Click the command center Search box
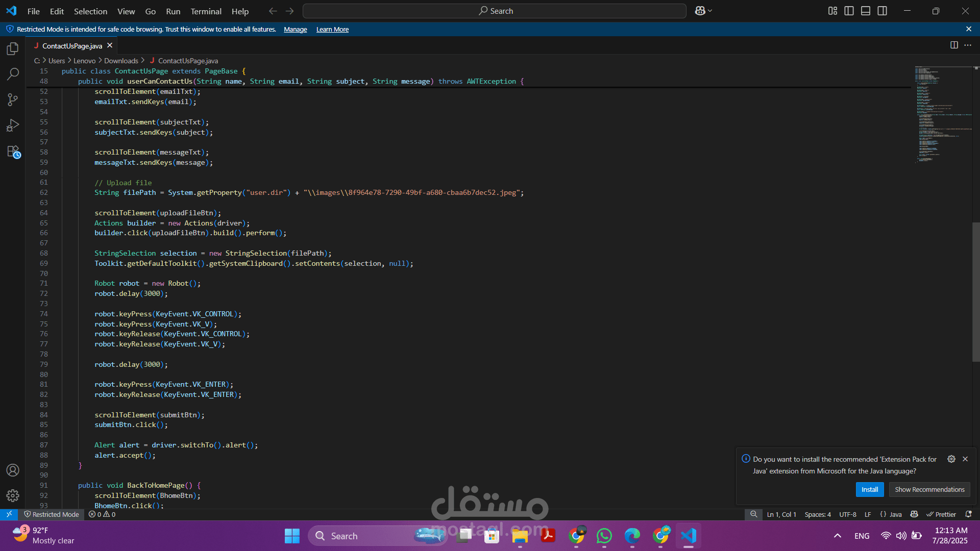The height and width of the screenshot is (551, 980). [494, 11]
